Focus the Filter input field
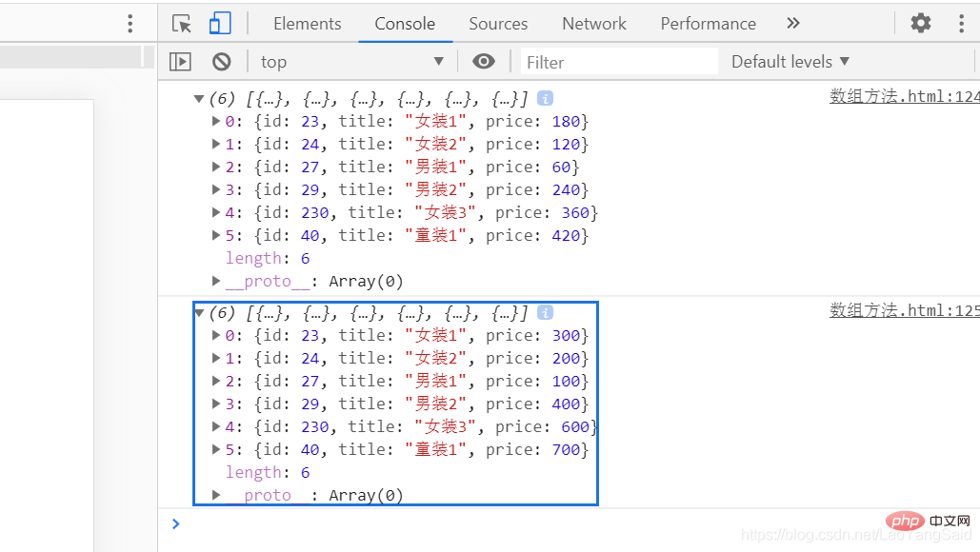Screen dimensions: 980x552 pos(619,62)
